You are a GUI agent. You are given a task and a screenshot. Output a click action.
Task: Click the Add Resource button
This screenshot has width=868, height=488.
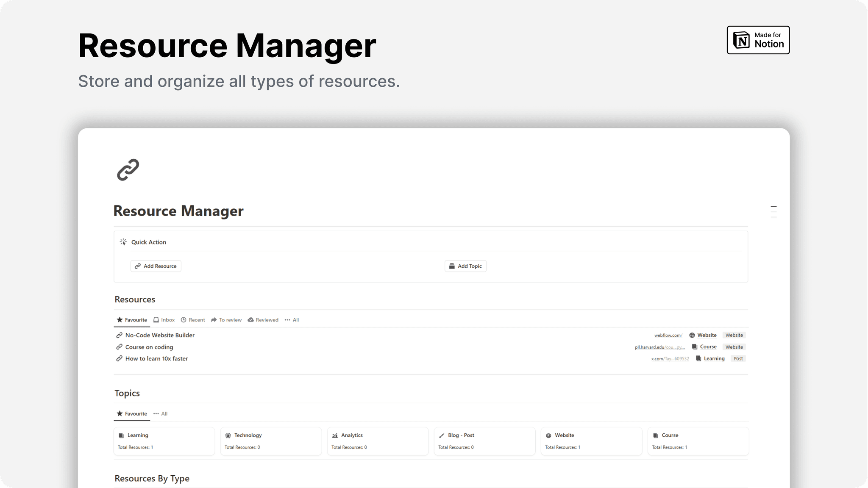click(x=156, y=266)
